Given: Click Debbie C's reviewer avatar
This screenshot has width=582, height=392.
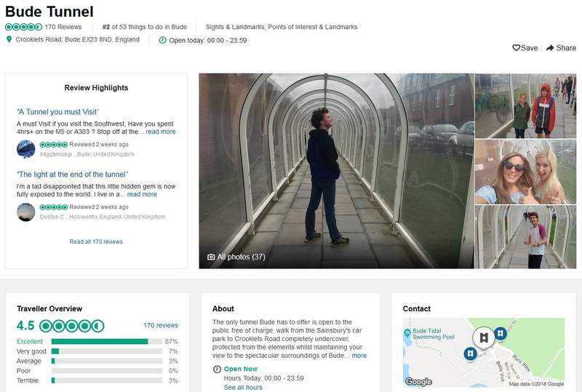Looking at the screenshot, I should tap(25, 212).
